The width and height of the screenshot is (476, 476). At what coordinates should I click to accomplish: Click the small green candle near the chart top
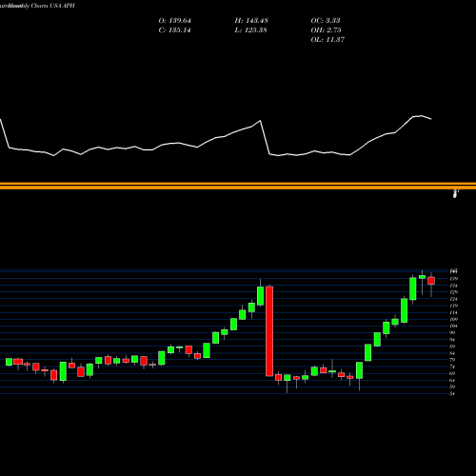[x=422, y=277]
